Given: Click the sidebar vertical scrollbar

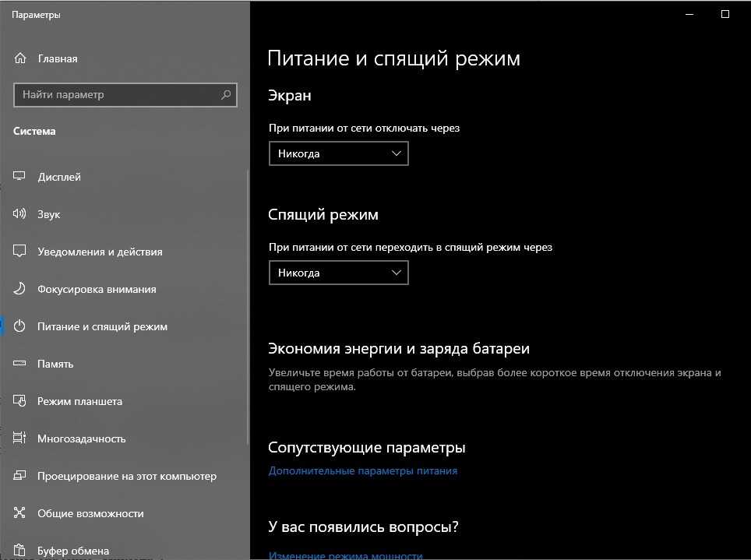Looking at the screenshot, I should [x=248, y=312].
